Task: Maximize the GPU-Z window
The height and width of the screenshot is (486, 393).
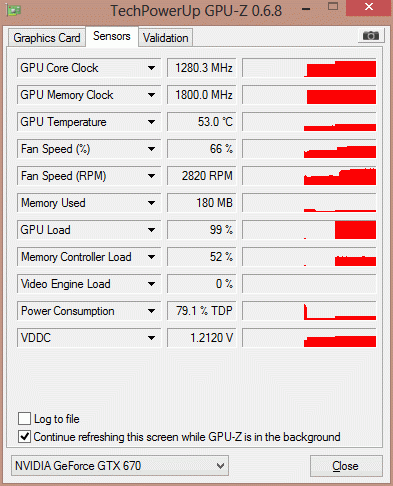Action: coord(333,6)
